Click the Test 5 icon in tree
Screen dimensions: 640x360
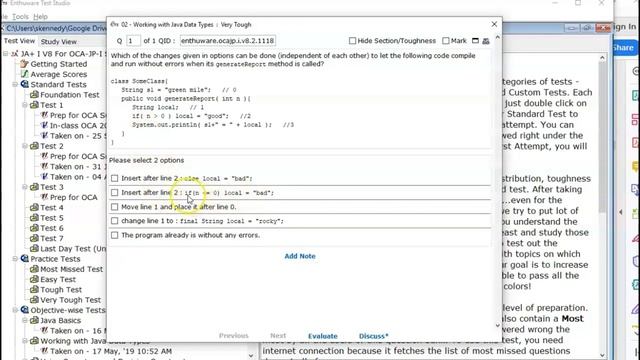pyautogui.click(x=34, y=218)
